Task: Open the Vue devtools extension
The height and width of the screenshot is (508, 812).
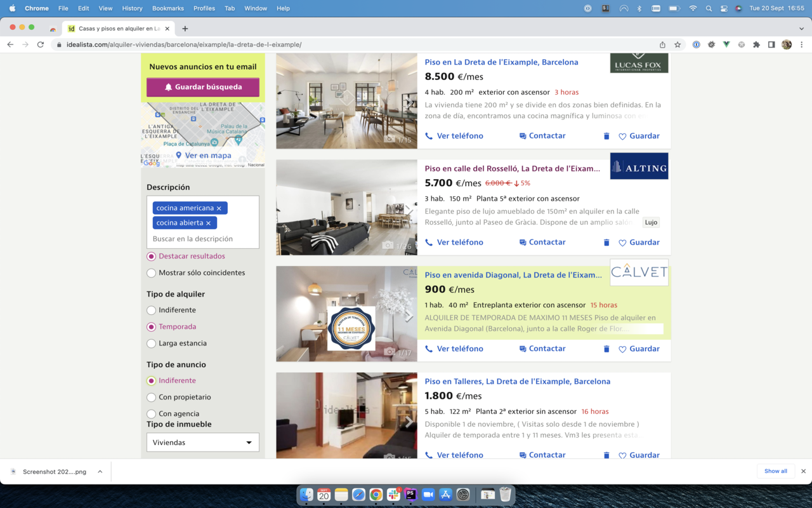Action: pos(726,44)
